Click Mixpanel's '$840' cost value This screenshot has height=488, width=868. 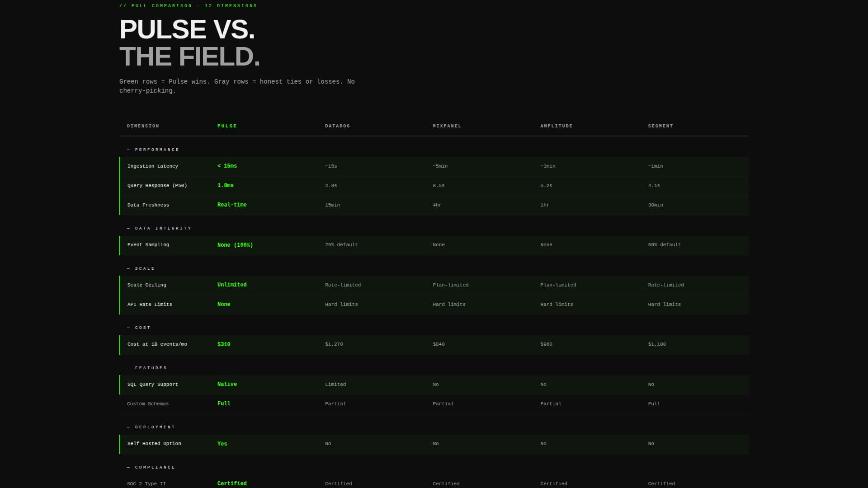[x=439, y=344]
